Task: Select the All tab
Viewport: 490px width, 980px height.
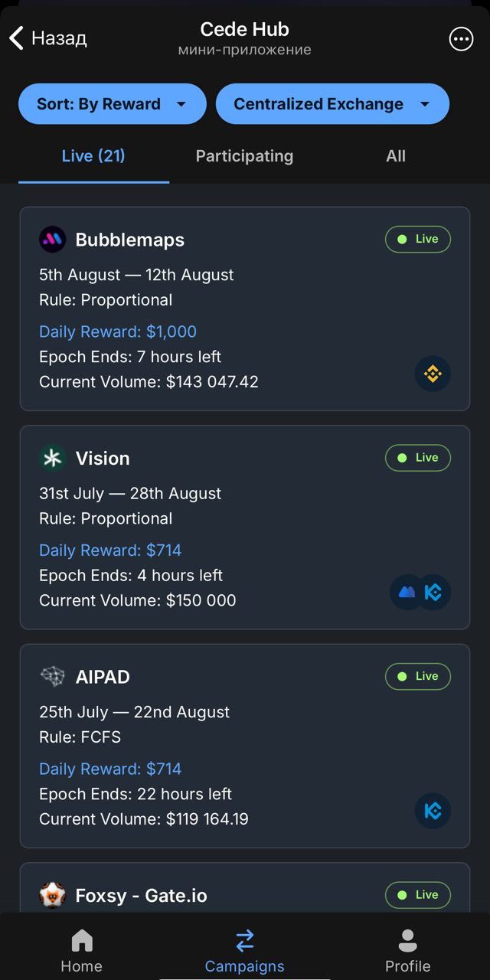Action: [x=395, y=155]
